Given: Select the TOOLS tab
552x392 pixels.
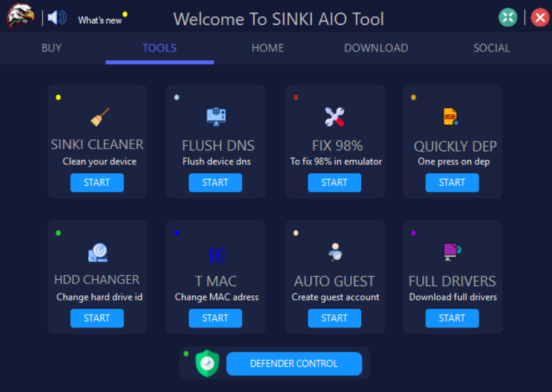Looking at the screenshot, I should coord(159,48).
